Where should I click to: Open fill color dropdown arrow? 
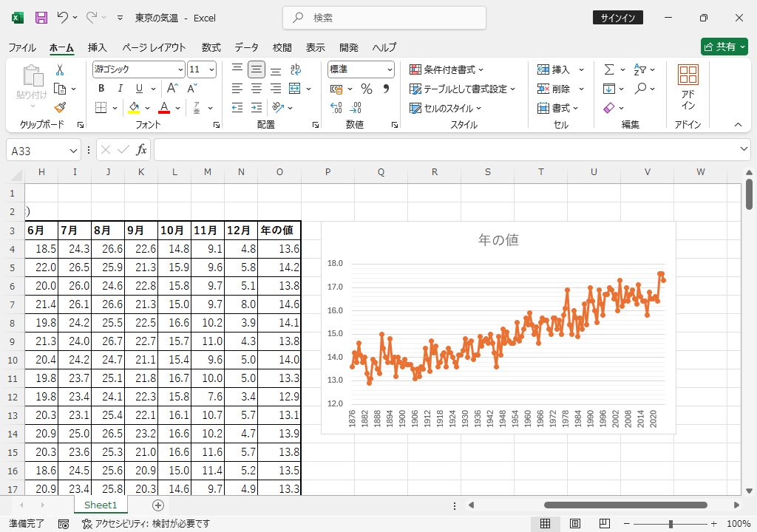tap(147, 108)
